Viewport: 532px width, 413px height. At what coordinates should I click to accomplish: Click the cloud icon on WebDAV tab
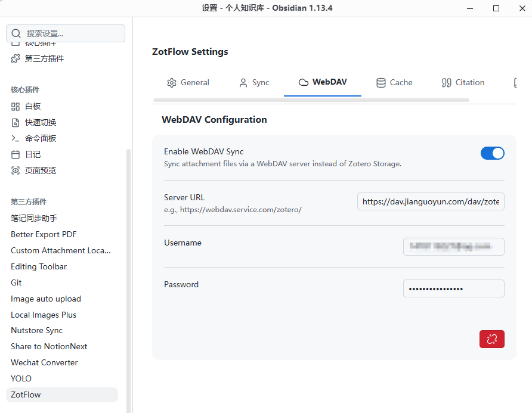coord(304,82)
